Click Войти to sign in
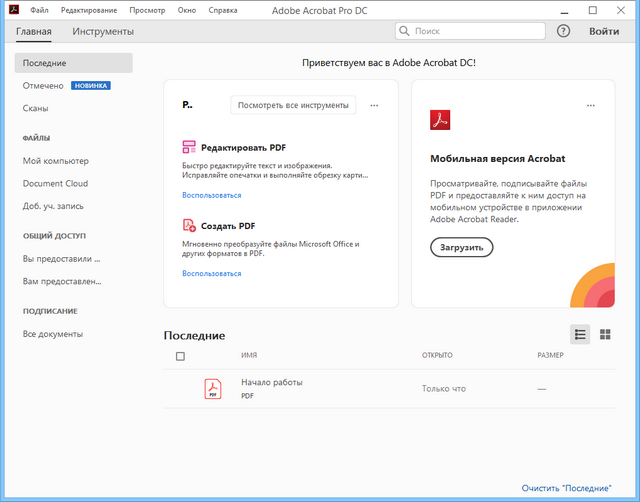 point(604,31)
